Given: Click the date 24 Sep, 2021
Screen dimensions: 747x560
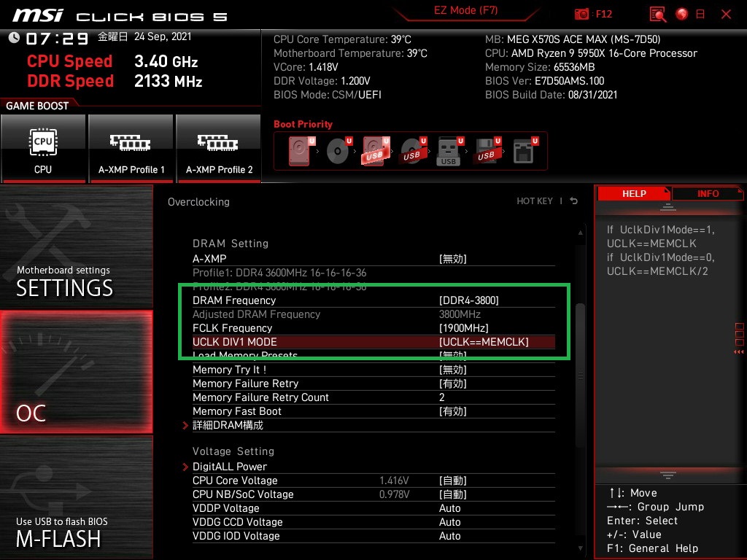Looking at the screenshot, I should click(163, 36).
